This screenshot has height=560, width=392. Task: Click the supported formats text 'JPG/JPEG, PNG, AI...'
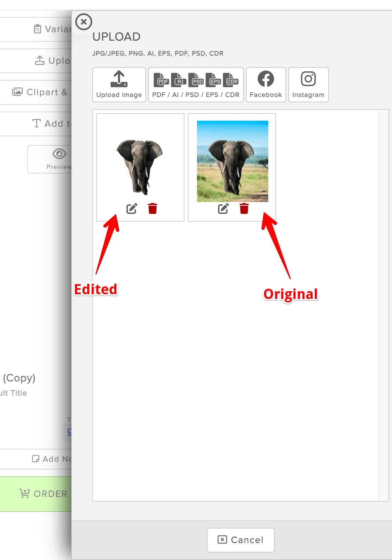[x=158, y=54]
